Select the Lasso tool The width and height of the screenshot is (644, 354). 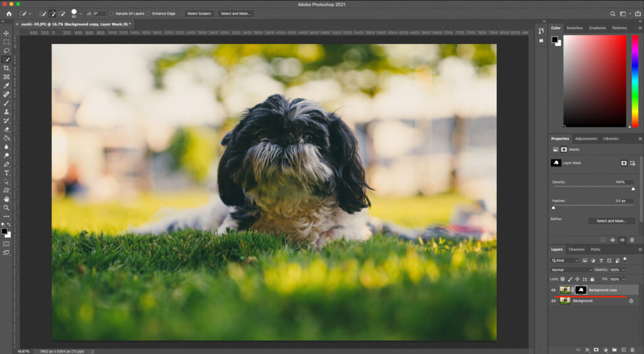tap(6, 50)
